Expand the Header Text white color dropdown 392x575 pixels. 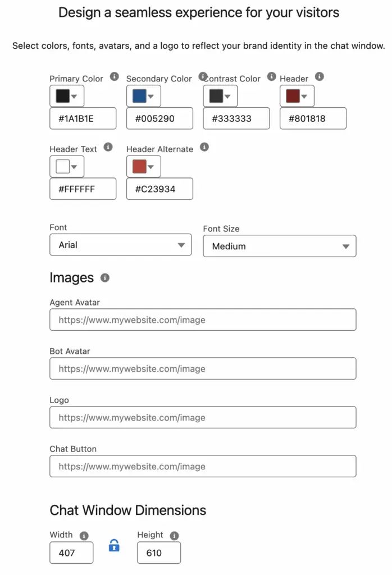[67, 166]
